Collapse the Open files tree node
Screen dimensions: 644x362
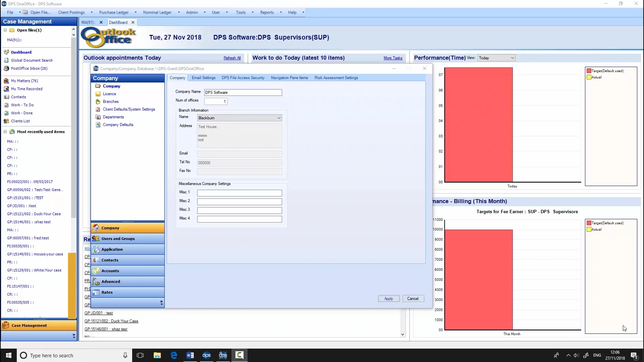(5, 30)
